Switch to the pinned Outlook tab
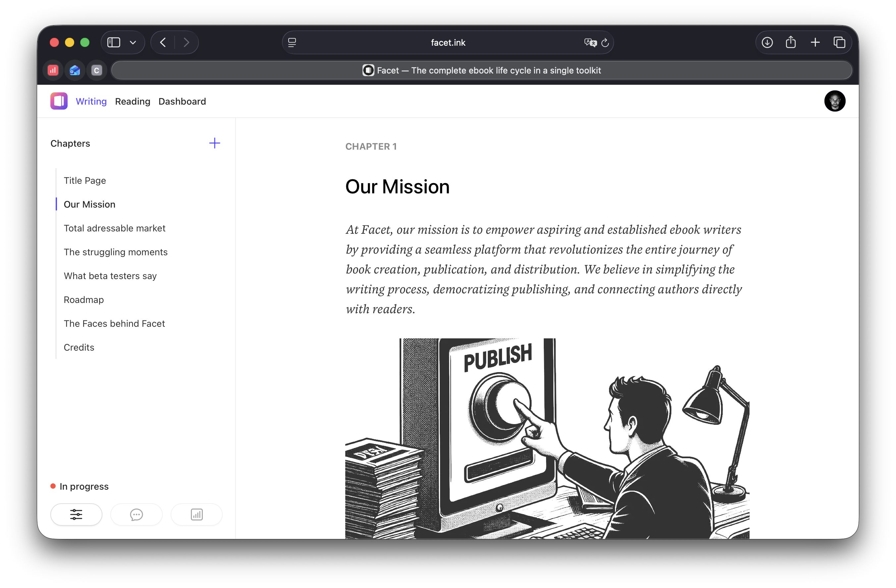Viewport: 896px width, 588px height. tap(75, 70)
